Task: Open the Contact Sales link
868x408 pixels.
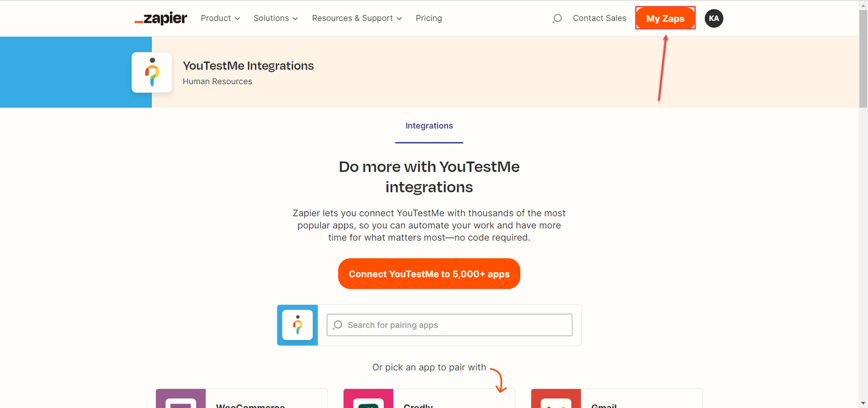Action: tap(599, 18)
